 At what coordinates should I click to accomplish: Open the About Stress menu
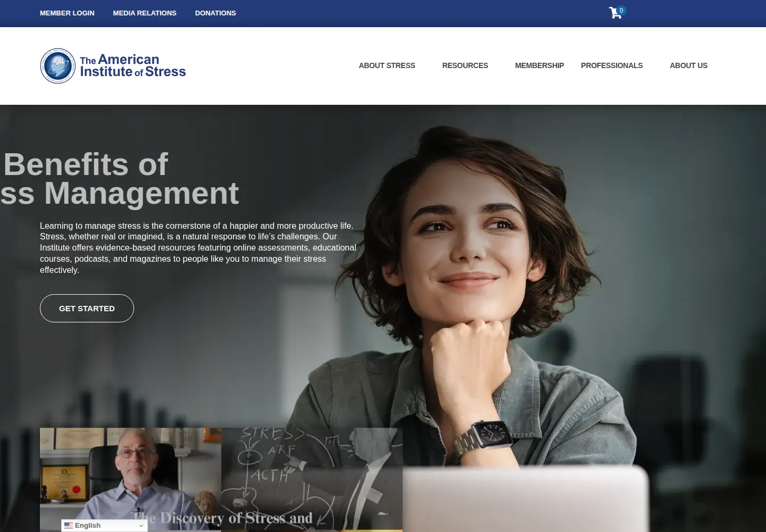click(x=387, y=65)
